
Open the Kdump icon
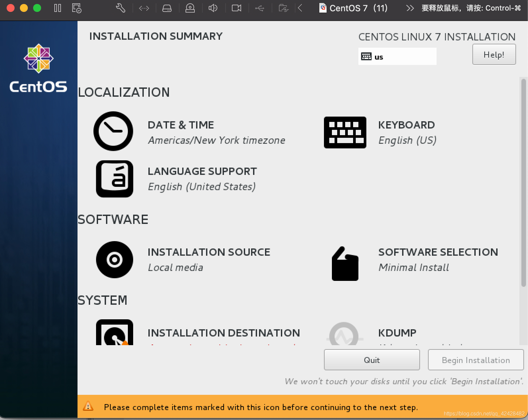pos(344,334)
